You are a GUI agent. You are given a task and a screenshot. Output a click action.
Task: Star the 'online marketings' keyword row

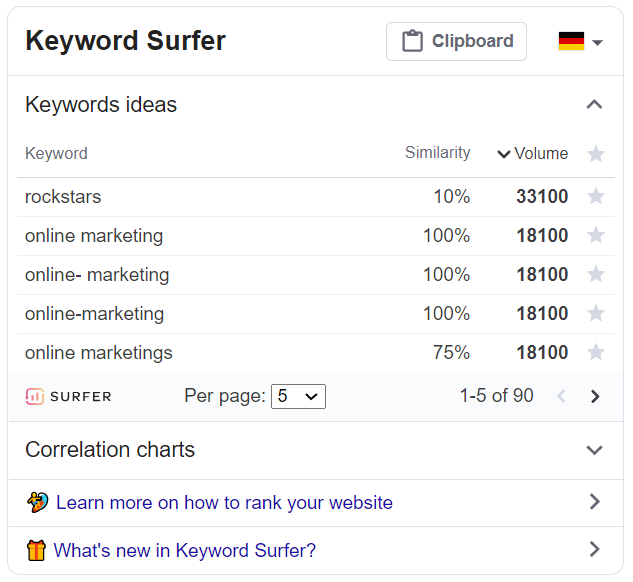pos(595,352)
